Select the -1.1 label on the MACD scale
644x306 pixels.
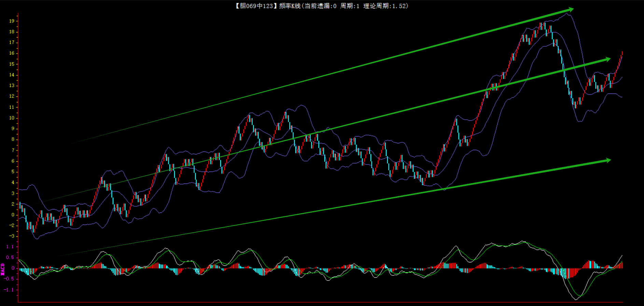pyautogui.click(x=9, y=290)
